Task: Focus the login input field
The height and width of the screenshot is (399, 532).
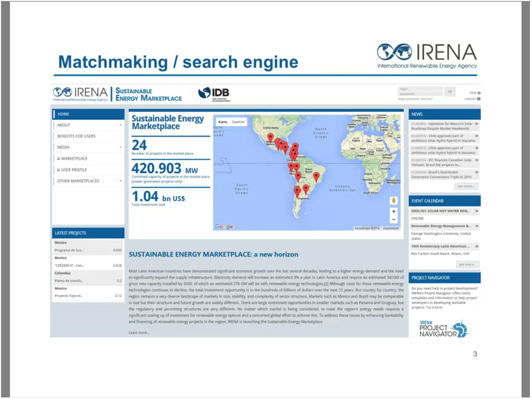Action: [420, 89]
